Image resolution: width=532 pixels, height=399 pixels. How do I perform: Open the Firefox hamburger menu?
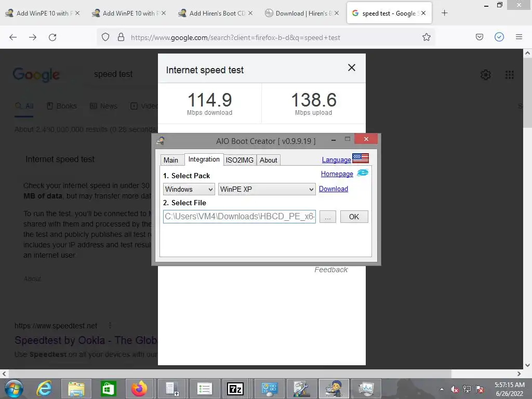click(x=519, y=37)
